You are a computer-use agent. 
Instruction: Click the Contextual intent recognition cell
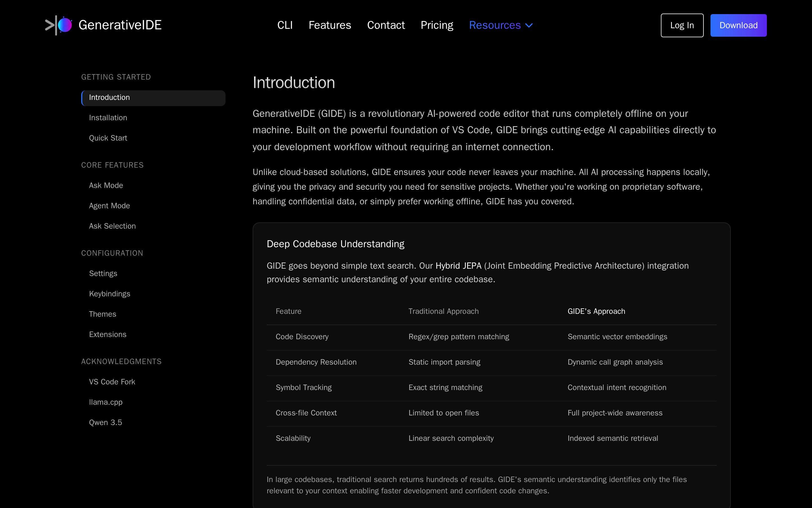coord(617,387)
